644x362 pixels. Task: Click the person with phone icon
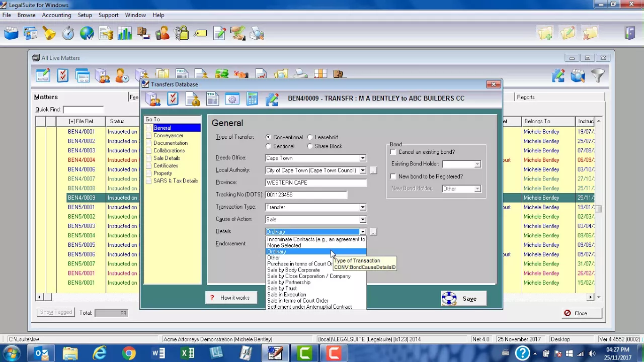coord(162,34)
